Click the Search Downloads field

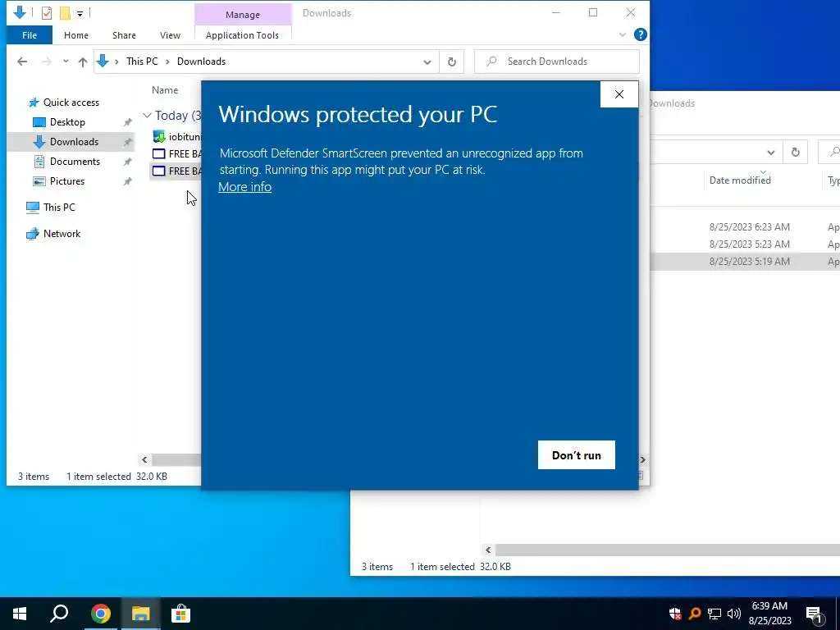pyautogui.click(x=557, y=62)
